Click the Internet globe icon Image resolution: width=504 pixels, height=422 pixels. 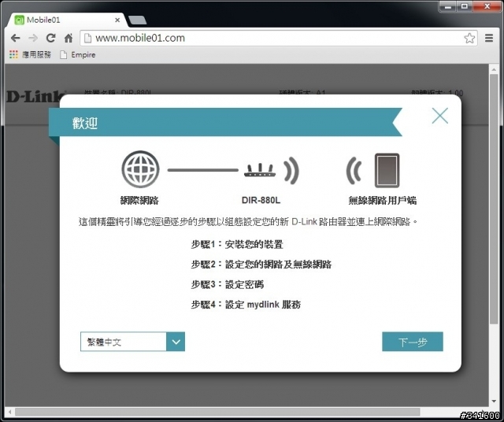pyautogui.click(x=140, y=169)
